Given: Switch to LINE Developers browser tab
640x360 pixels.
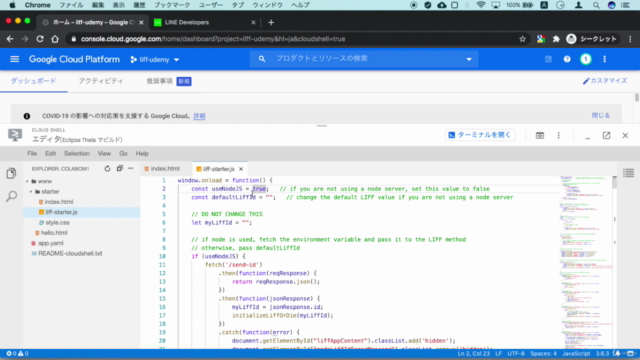Looking at the screenshot, I should pos(187,22).
